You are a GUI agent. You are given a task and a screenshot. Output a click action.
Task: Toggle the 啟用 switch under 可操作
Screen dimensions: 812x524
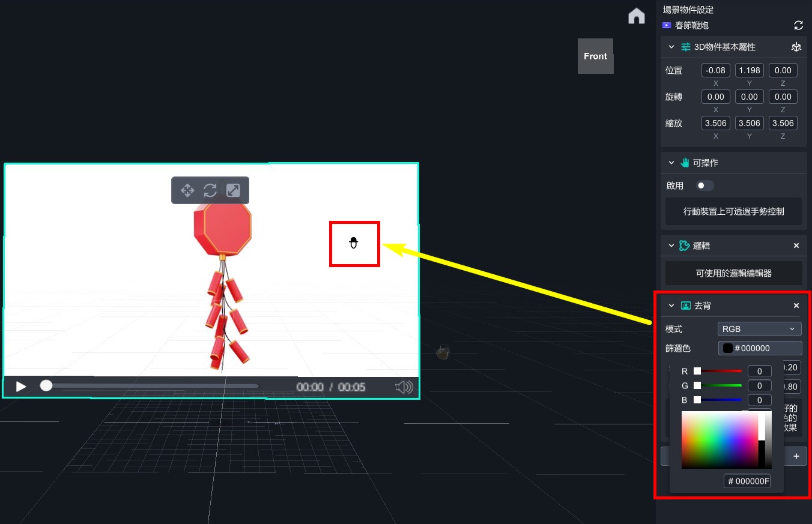tap(704, 185)
